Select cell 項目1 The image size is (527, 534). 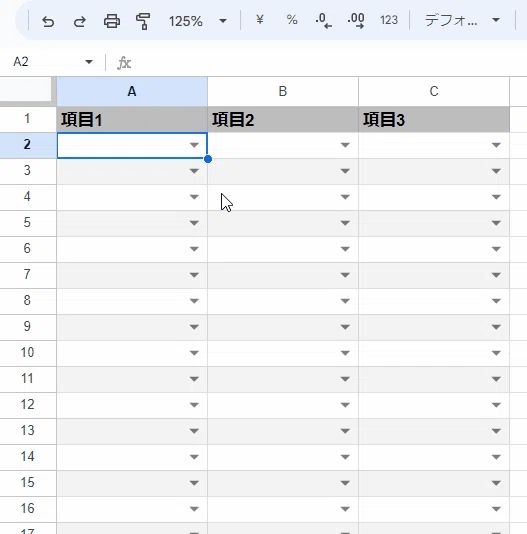[132, 120]
